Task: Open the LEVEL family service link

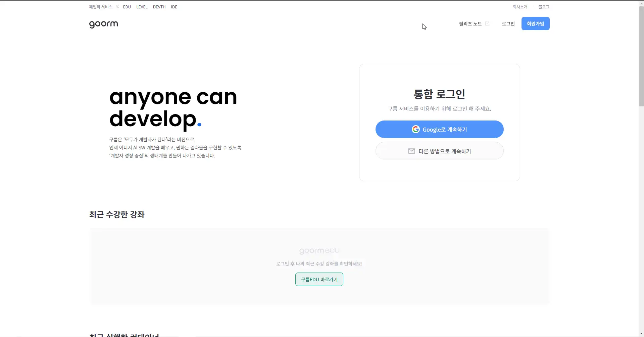Action: click(142, 7)
